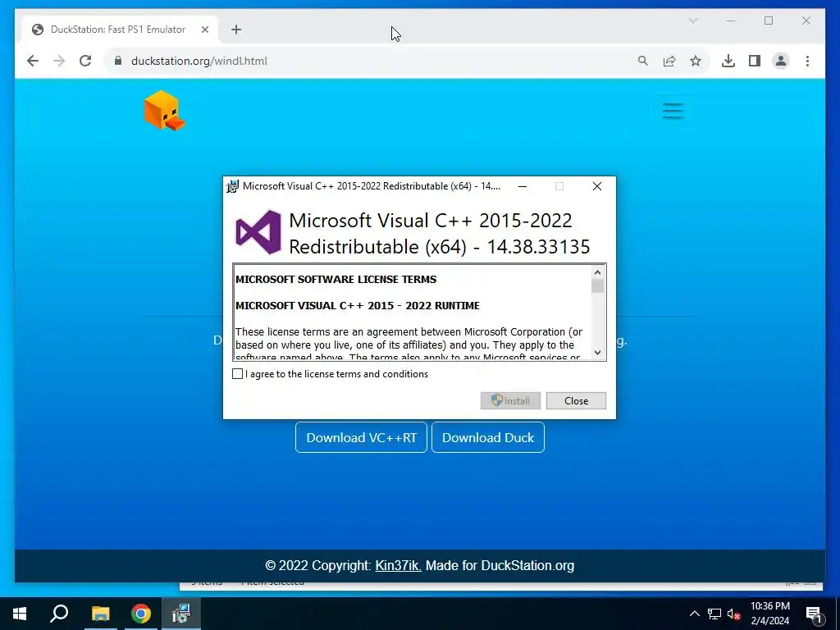Viewport: 840px width, 630px height.
Task: Click 'MICROSOFT SOFTWARE LICENSE TERMS' heading
Action: click(x=336, y=279)
